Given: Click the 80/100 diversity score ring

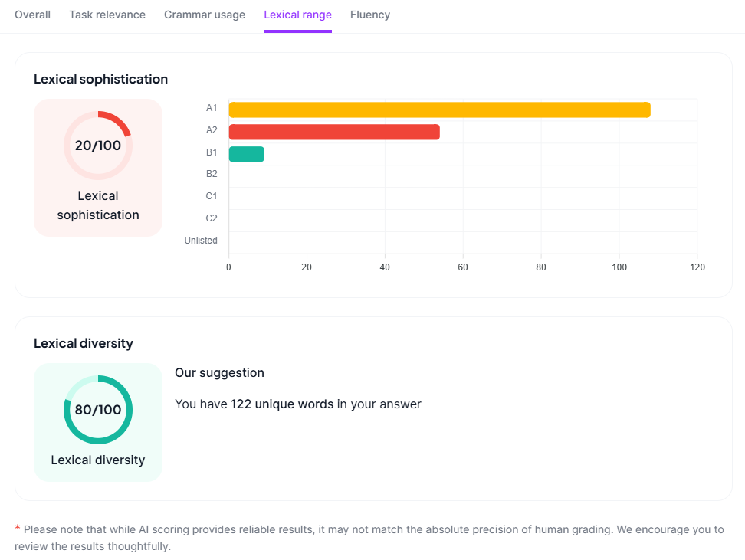Looking at the screenshot, I should 98,410.
